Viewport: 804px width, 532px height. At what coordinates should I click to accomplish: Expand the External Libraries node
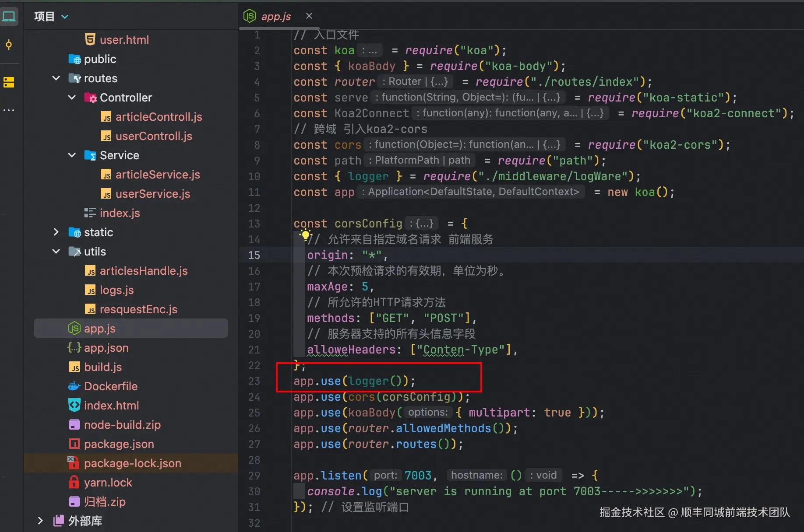(x=40, y=521)
